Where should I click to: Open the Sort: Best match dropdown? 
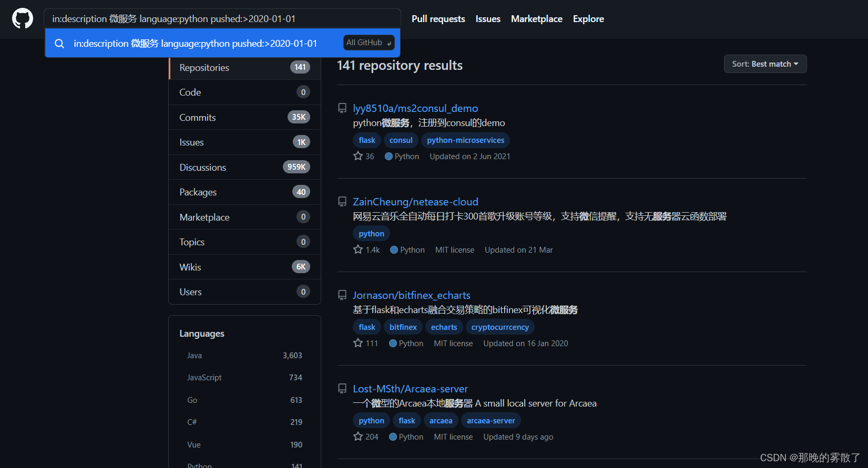click(x=765, y=64)
